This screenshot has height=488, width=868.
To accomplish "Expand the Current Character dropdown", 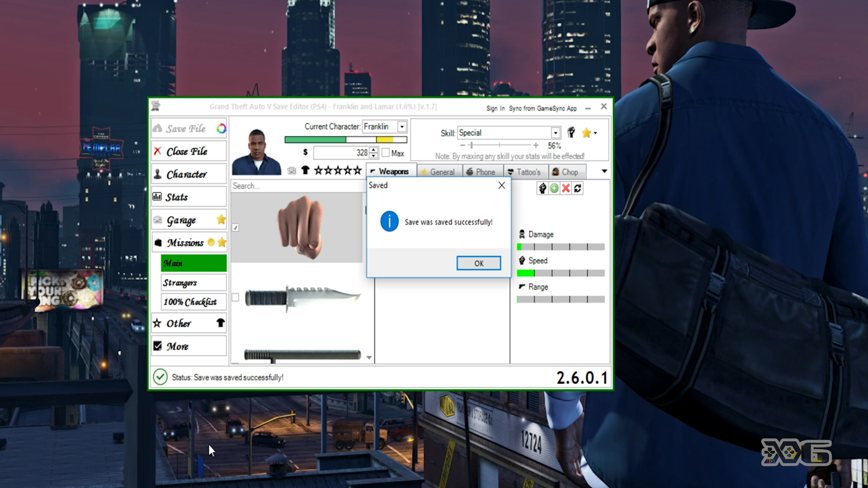I will pyautogui.click(x=402, y=126).
